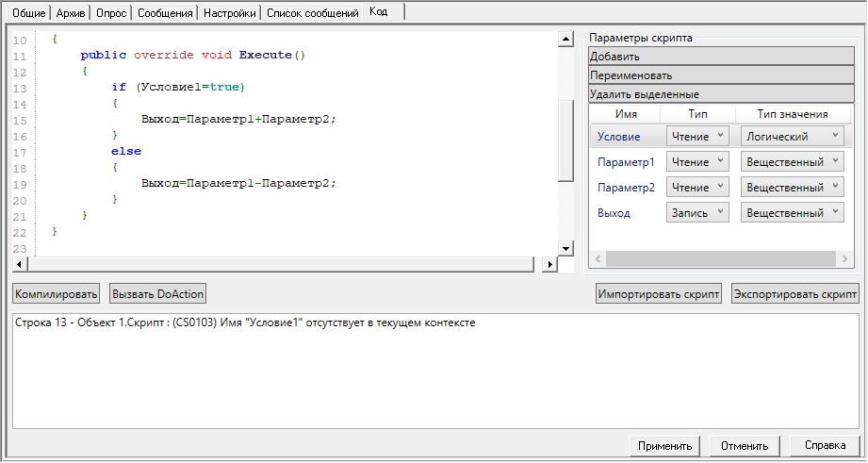Click the parameters table scroll-left arrow
This screenshot has width=868, height=463.
point(598,258)
